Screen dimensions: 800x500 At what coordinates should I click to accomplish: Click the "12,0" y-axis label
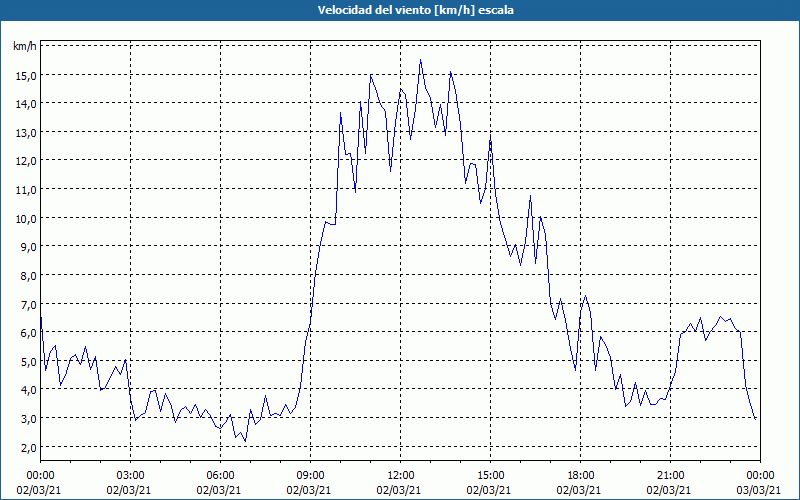(26, 161)
